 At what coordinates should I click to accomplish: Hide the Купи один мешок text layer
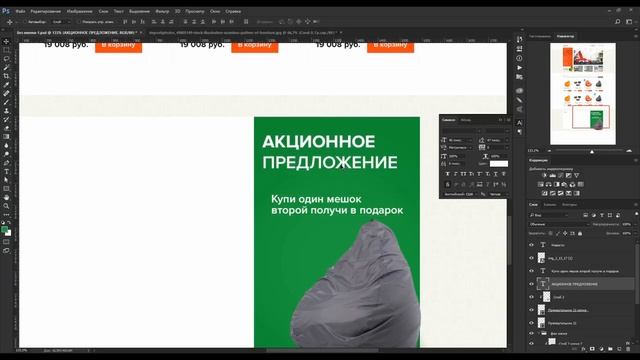coord(531,271)
